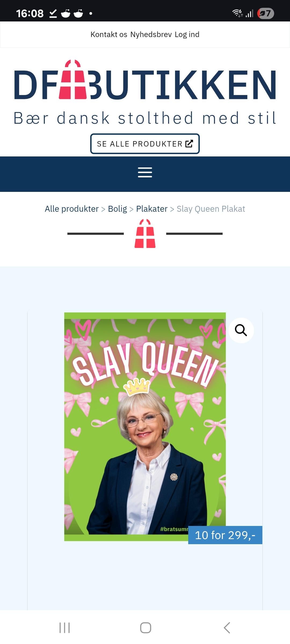Tap the Android back navigation arrow

(227, 628)
